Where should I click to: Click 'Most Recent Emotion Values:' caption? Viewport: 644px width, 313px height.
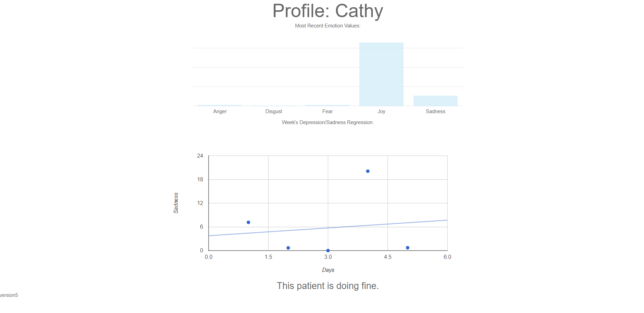(x=328, y=26)
